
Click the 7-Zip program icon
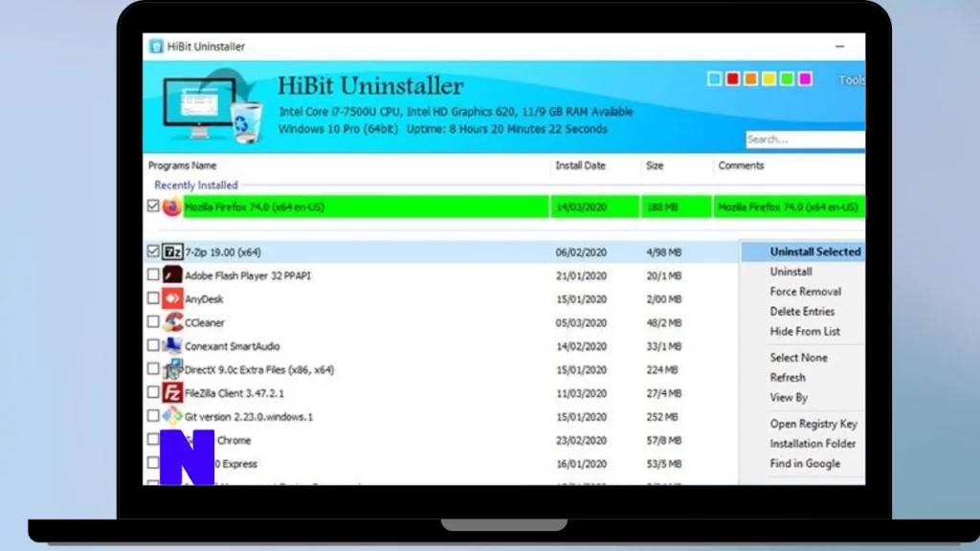pyautogui.click(x=172, y=252)
